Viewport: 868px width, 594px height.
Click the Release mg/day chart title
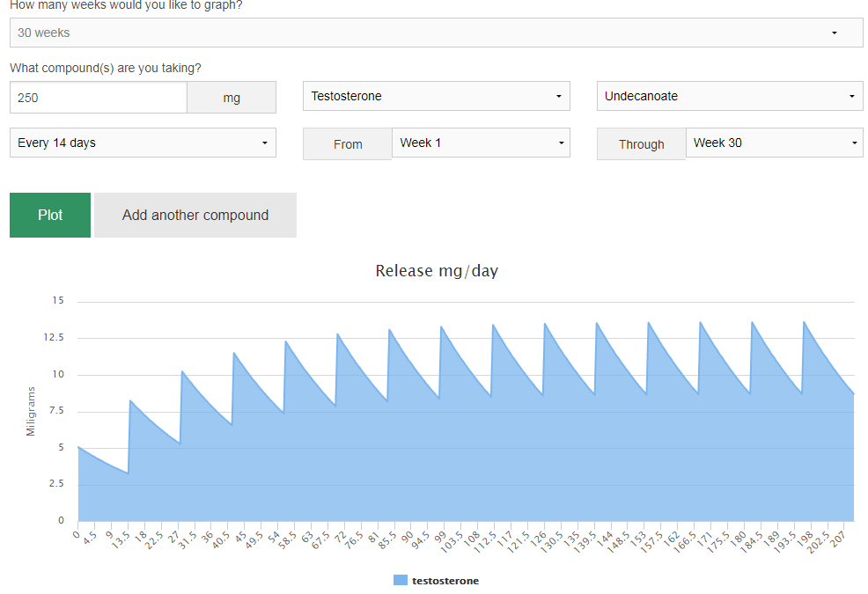click(x=437, y=271)
